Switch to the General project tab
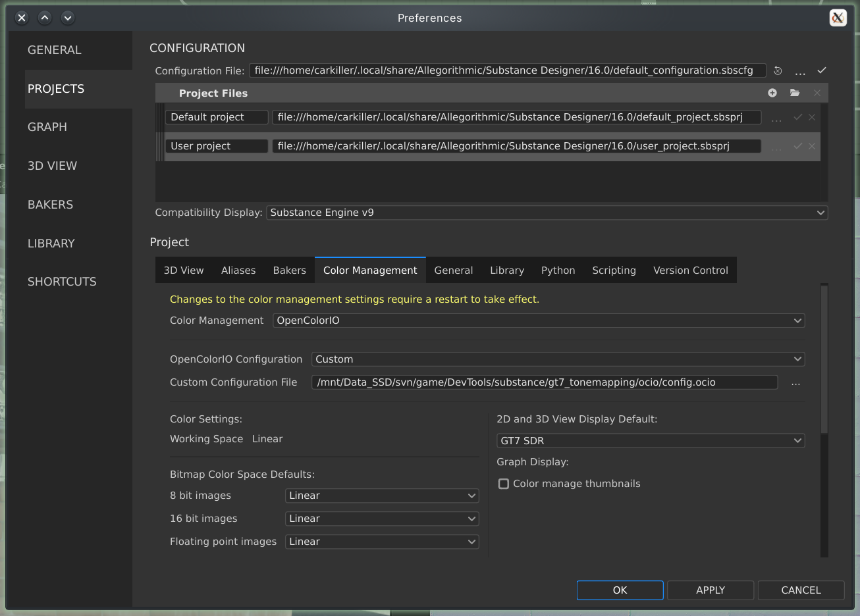This screenshot has height=616, width=860. [454, 270]
